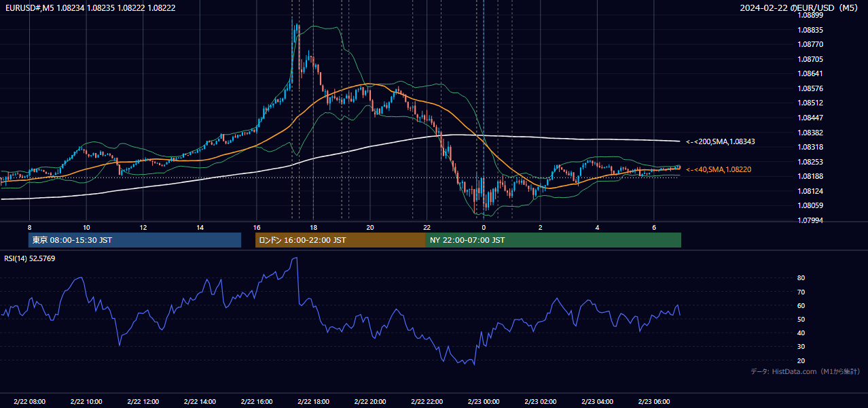Select the ロンドン 16:00-22:00 JST session bar

point(340,240)
